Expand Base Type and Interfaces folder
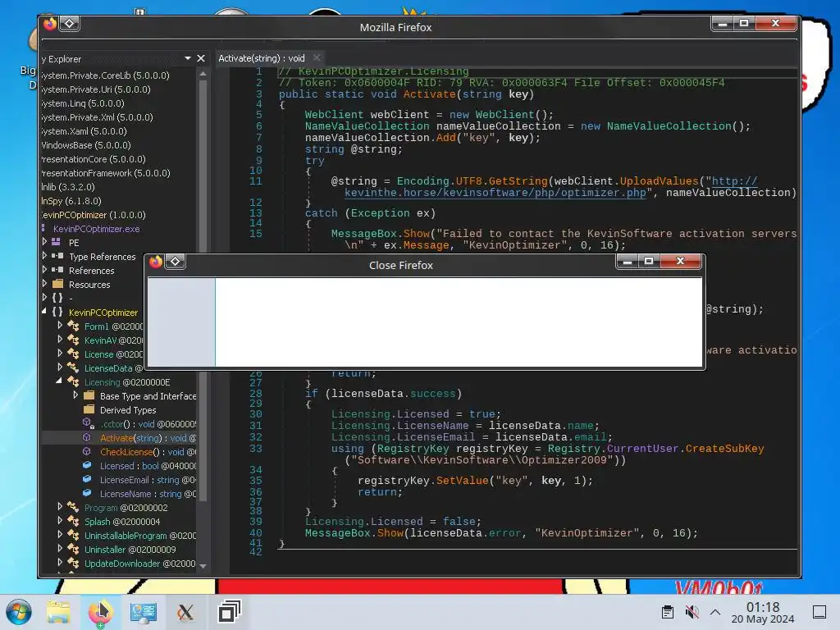This screenshot has height=630, width=840. (x=75, y=395)
